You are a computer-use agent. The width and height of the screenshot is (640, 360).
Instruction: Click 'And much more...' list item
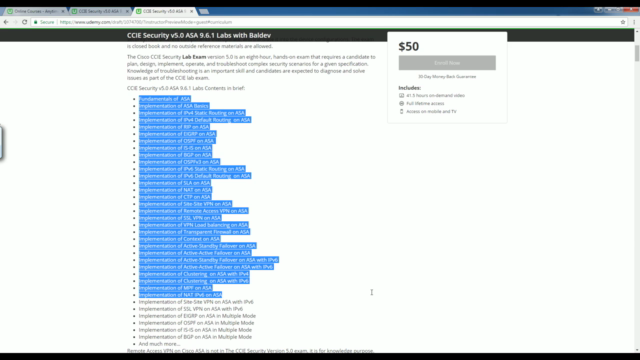tap(159, 344)
